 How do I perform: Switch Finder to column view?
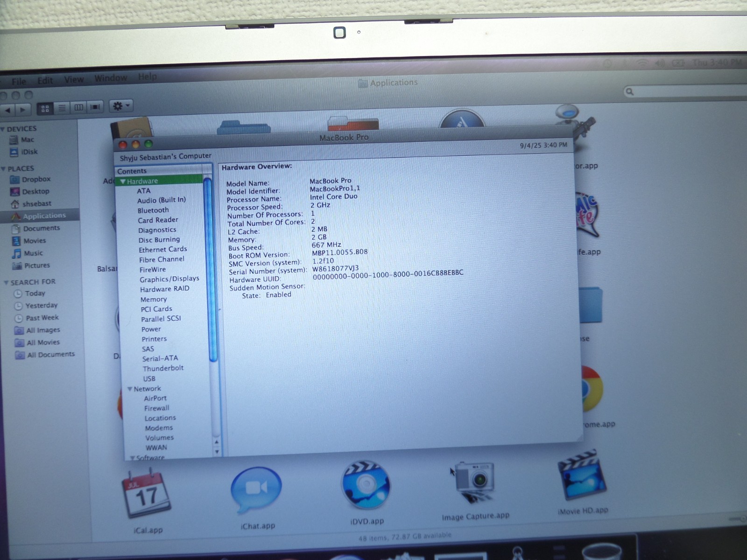click(x=78, y=107)
